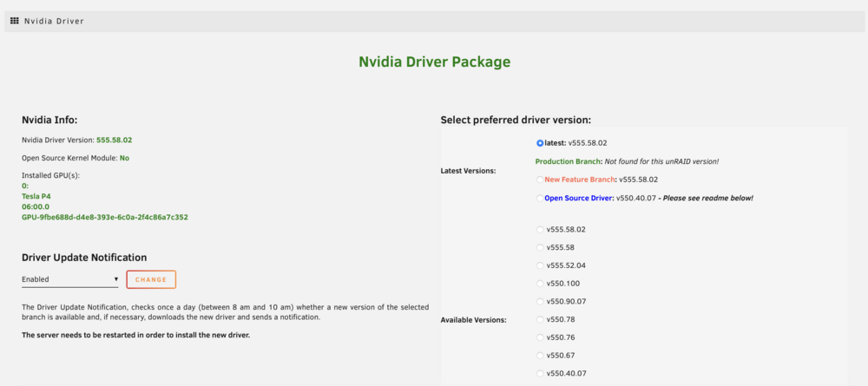Screen dimensions: 868x386
Task: Click the grid icon beside Nvidia Driver
Action: [15, 21]
